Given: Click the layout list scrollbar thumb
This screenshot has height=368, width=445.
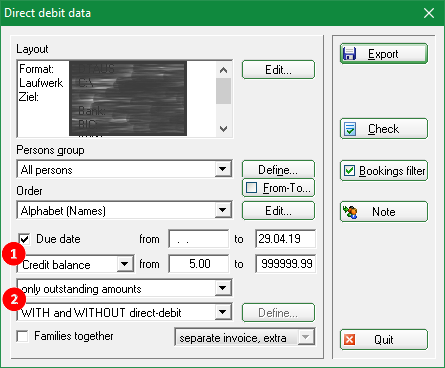Looking at the screenshot, I should click(x=223, y=91).
